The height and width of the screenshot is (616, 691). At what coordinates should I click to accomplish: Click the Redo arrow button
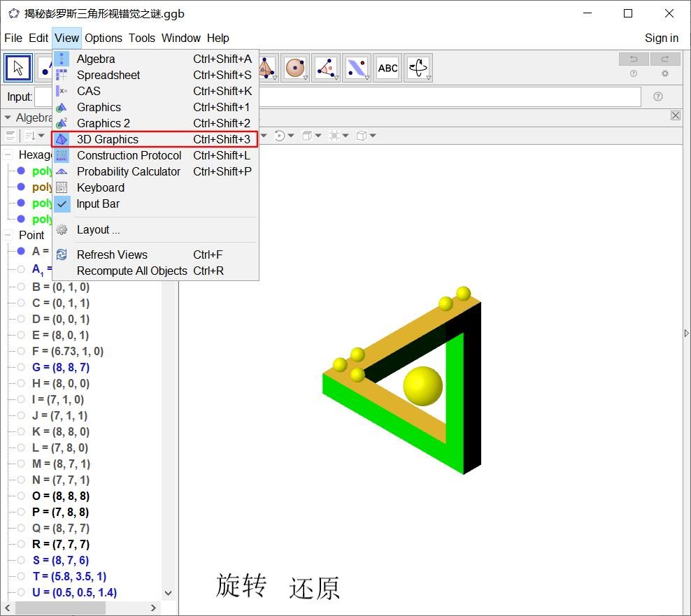(665, 59)
